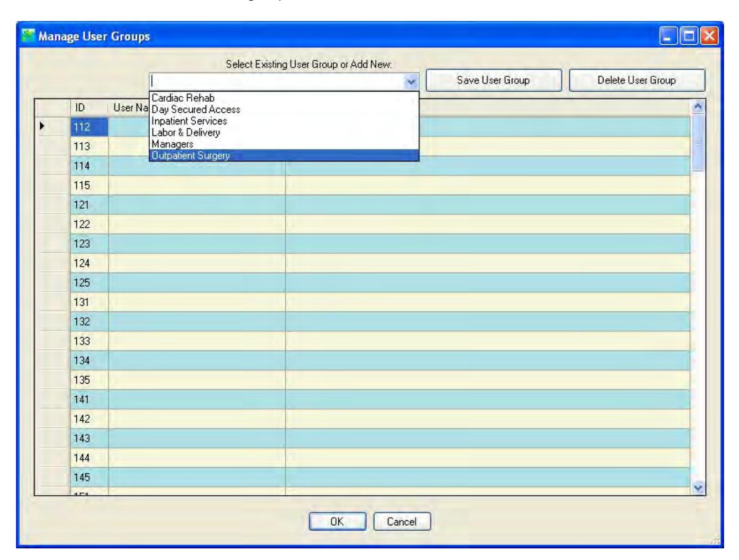Select the cell with ID 133
Image resolution: width=739 pixels, height=560 pixels.
pos(90,341)
